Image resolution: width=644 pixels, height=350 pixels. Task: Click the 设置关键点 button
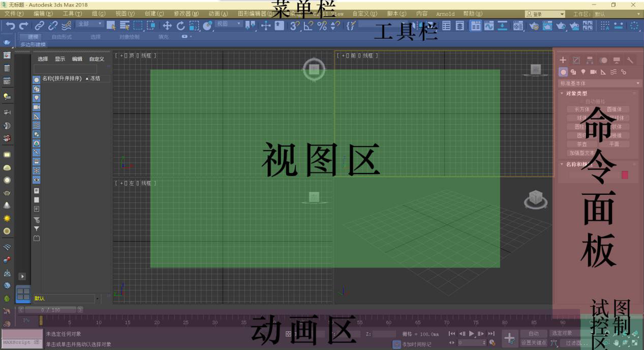pyautogui.click(x=533, y=342)
